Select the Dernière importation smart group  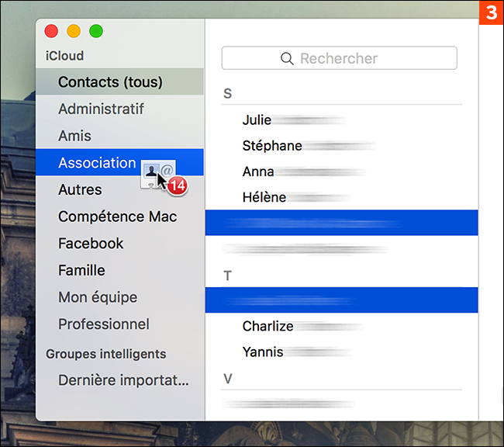(123, 381)
